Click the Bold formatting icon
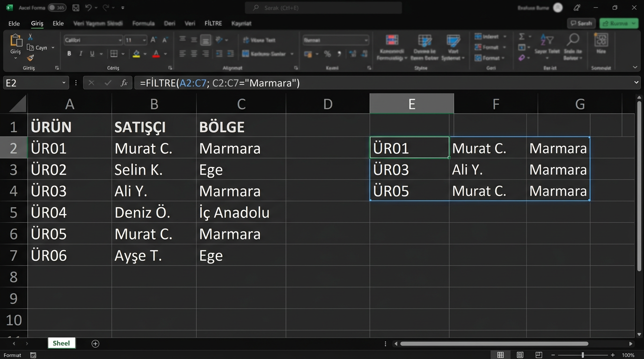This screenshot has width=644, height=359. coord(69,54)
